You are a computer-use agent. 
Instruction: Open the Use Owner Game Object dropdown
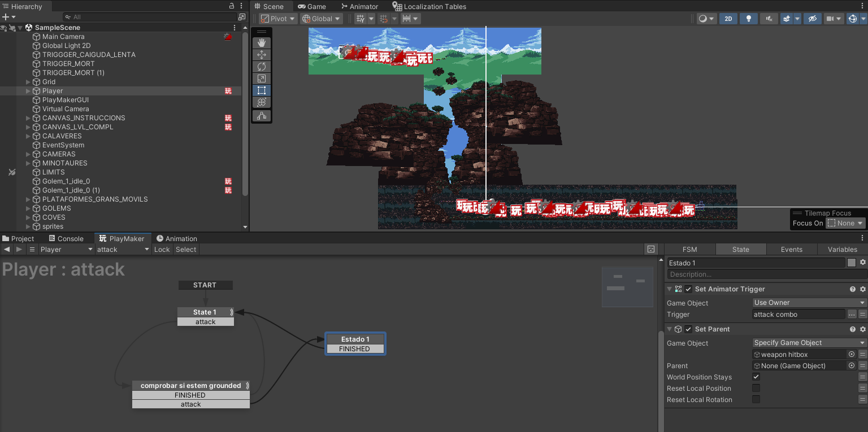pyautogui.click(x=809, y=303)
